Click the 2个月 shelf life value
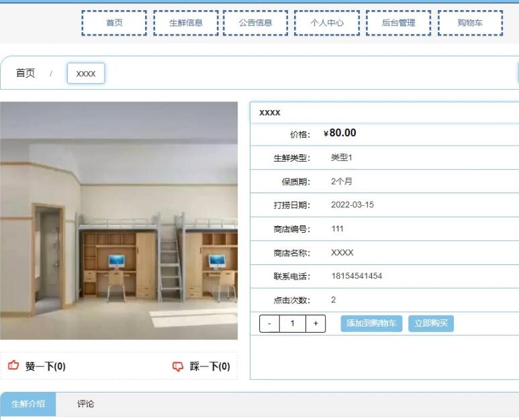The width and height of the screenshot is (519, 420). click(342, 181)
